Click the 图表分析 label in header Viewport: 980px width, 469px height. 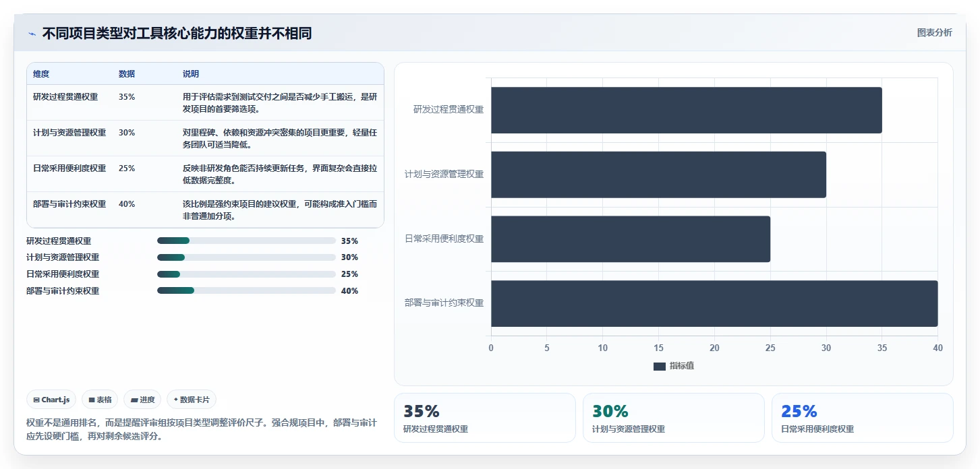pos(934,32)
